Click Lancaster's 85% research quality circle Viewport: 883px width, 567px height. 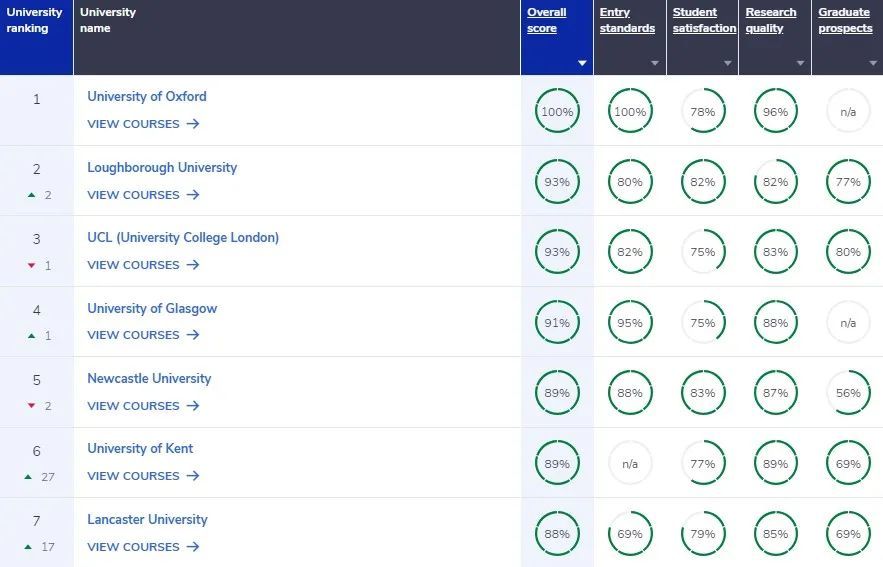coord(775,533)
